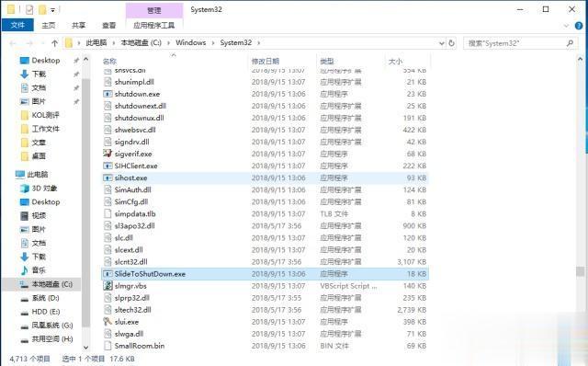Select the SlideToShutDown.exe file icon
Image resolution: width=588 pixels, height=366 pixels.
pyautogui.click(x=107, y=274)
